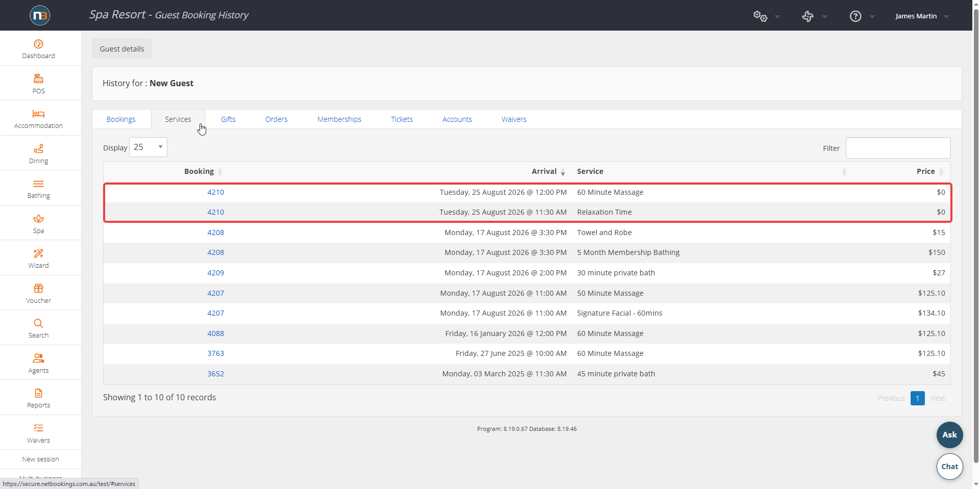
Task: Click the "Showing 1 to 10 of 10 records" text
Action: (x=159, y=397)
